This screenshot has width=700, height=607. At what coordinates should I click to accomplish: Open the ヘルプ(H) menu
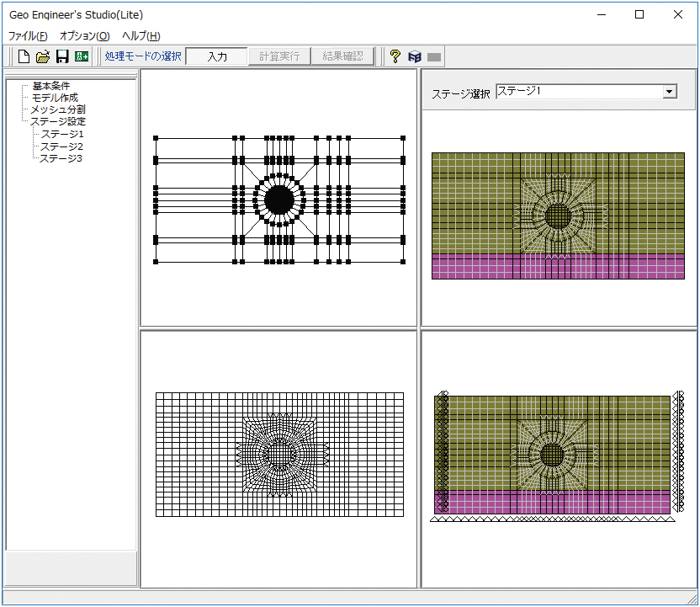(x=141, y=36)
